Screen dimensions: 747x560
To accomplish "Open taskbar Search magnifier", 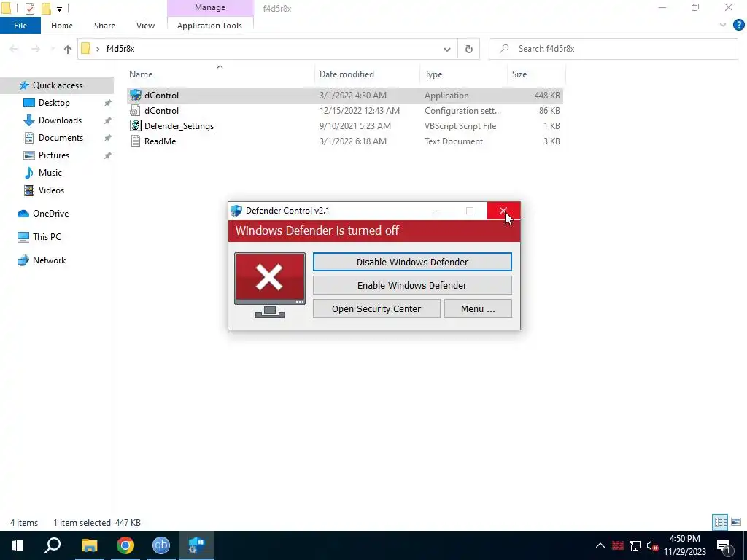I will point(53,545).
